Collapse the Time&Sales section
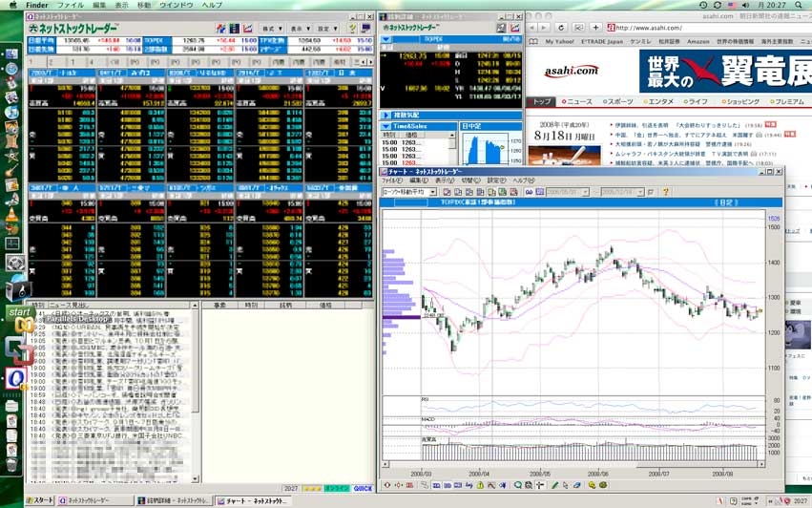The height and width of the screenshot is (508, 812). click(x=386, y=126)
